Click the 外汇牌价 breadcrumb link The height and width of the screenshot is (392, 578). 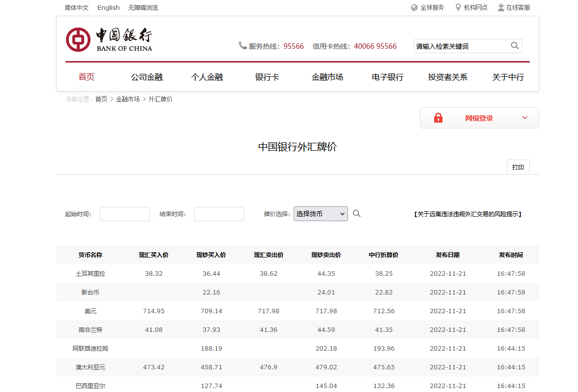tap(160, 99)
